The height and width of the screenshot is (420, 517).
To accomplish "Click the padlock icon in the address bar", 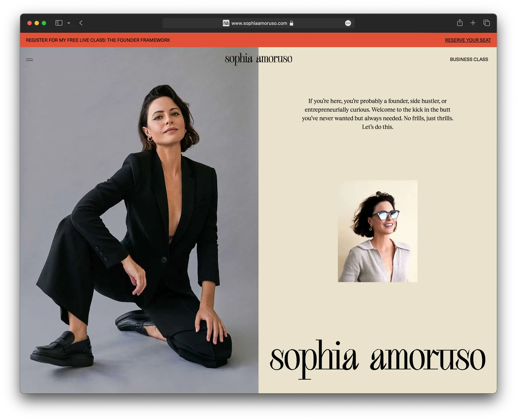I will click(292, 23).
